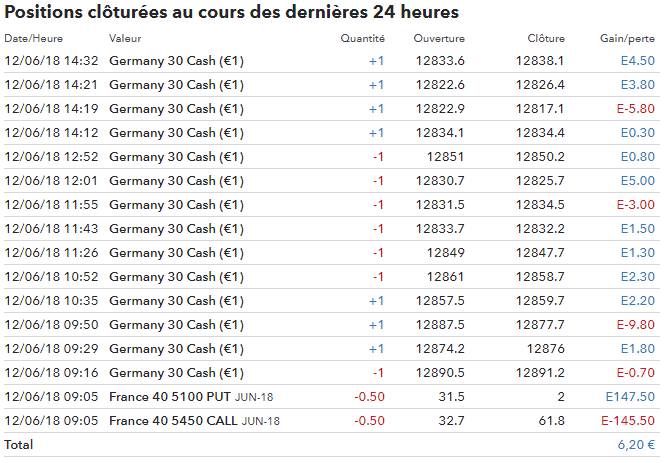Click the Clôture column header

click(546, 39)
